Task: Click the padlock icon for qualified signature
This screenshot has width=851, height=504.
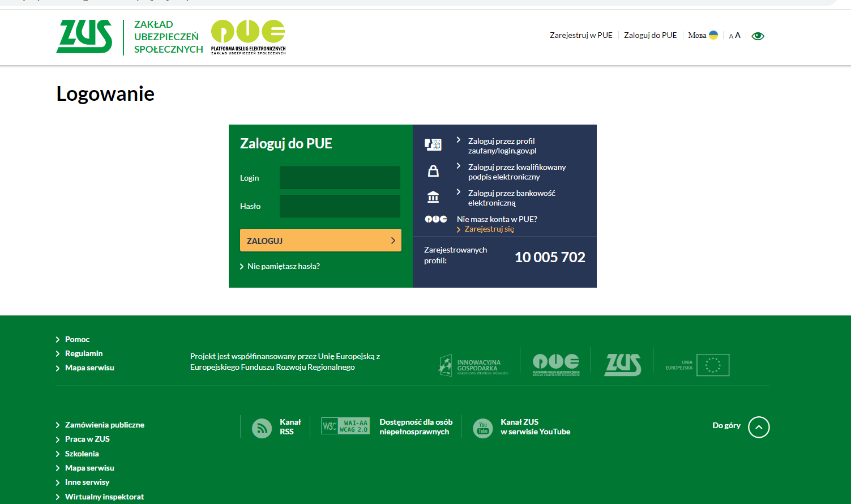Action: tap(433, 170)
